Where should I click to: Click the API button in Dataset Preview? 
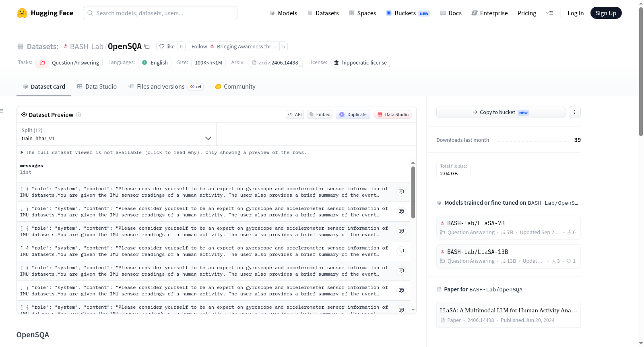pyautogui.click(x=295, y=114)
